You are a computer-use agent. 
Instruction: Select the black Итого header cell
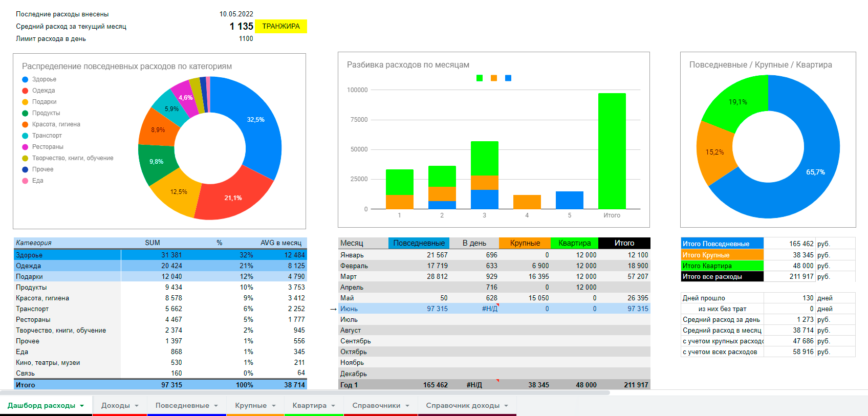(624, 243)
